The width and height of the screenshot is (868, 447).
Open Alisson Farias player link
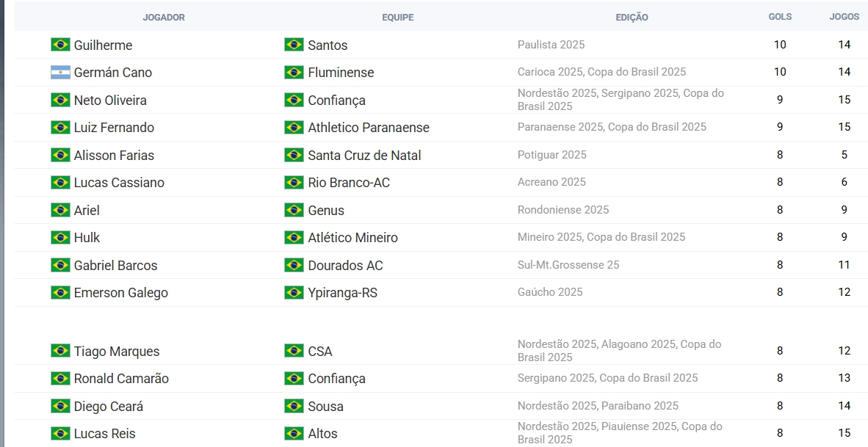[x=114, y=155]
